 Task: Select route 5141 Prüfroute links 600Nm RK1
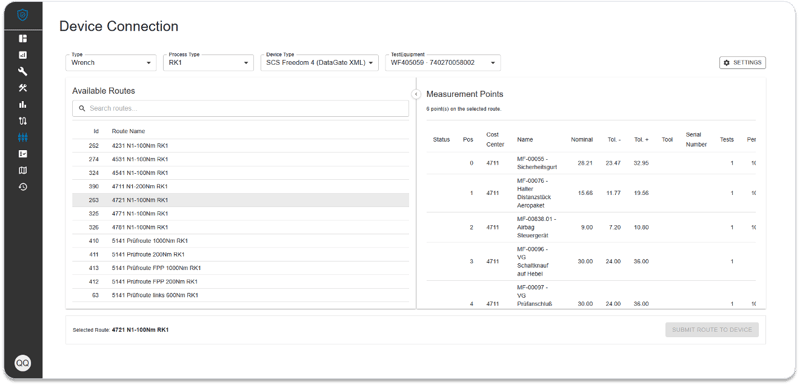pos(240,295)
